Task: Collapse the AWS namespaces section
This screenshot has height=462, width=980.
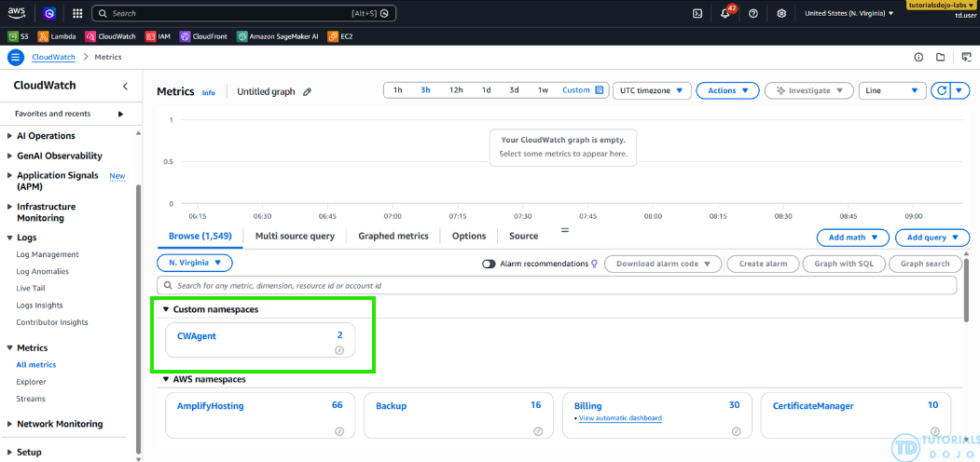Action: tap(166, 379)
